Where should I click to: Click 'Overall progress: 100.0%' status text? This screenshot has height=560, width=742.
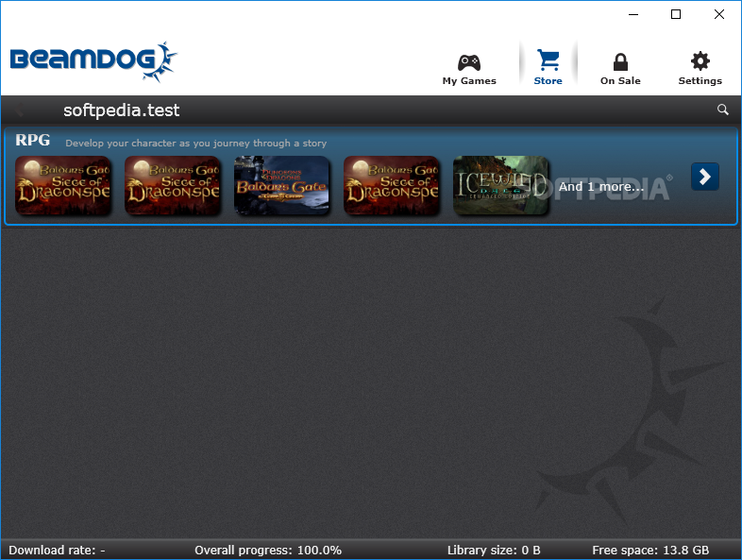pyautogui.click(x=268, y=550)
